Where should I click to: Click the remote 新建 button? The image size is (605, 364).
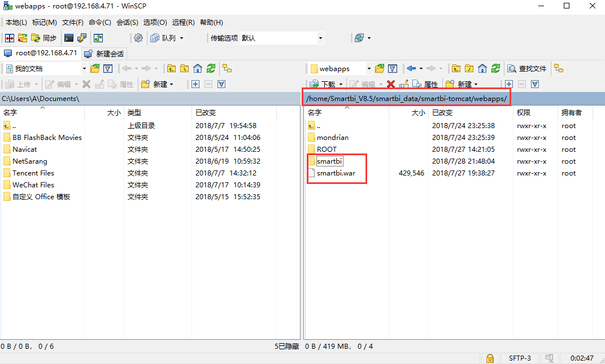(462, 84)
